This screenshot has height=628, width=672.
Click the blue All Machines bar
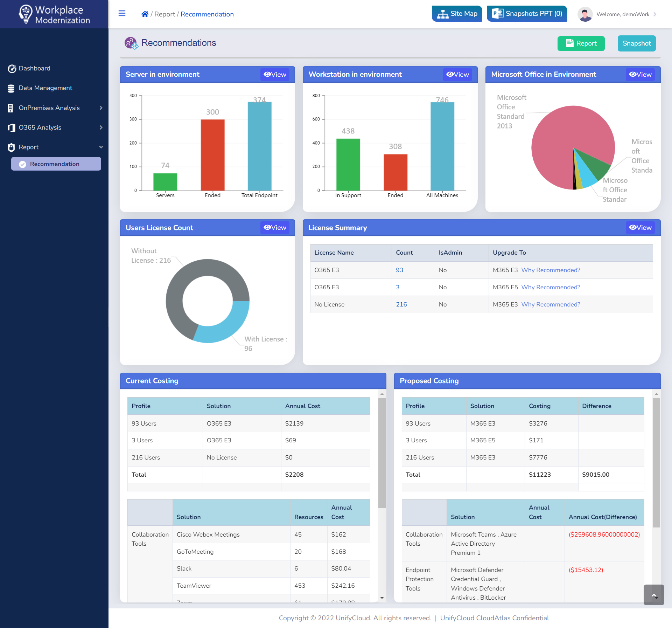coord(442,146)
